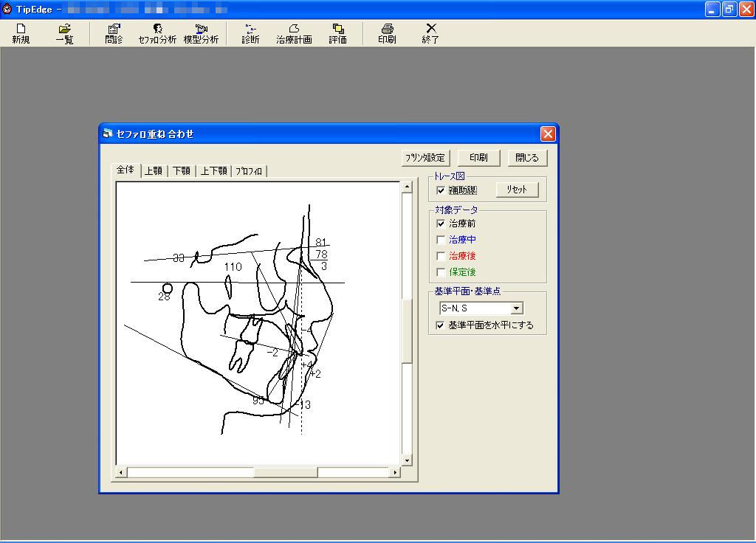The image size is (756, 543).
Task: Click the vertical scrollbar down arrow
Action: 407,460
